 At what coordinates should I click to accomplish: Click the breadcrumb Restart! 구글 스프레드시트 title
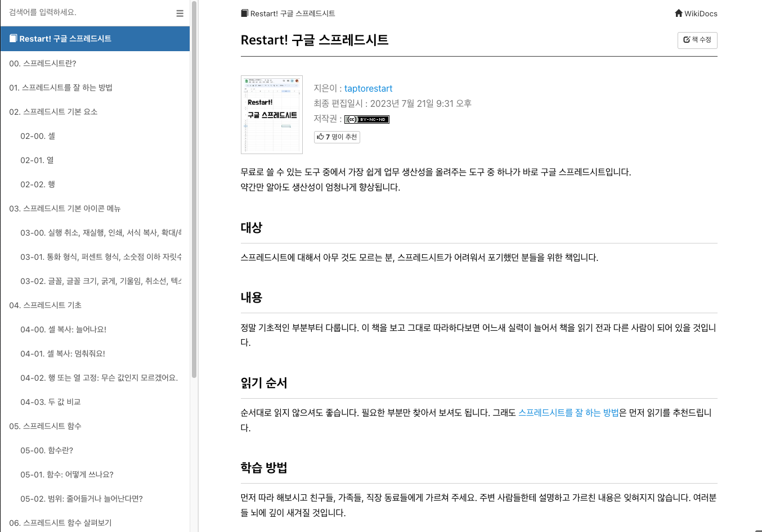293,13
